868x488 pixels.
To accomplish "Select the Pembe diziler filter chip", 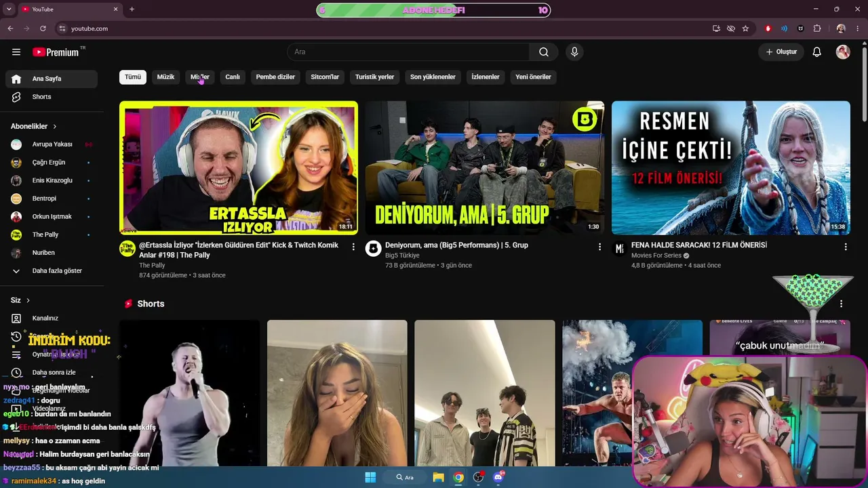I will pyautogui.click(x=275, y=77).
